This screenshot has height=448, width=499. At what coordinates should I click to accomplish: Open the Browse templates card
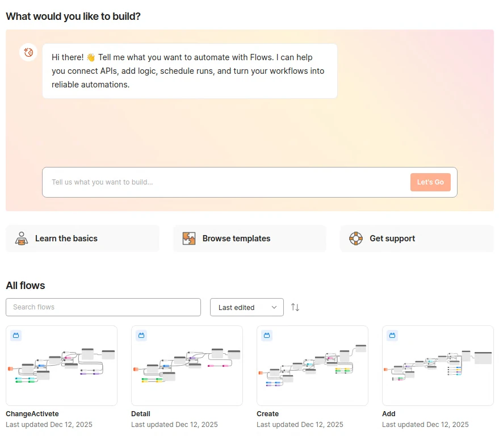pos(250,238)
